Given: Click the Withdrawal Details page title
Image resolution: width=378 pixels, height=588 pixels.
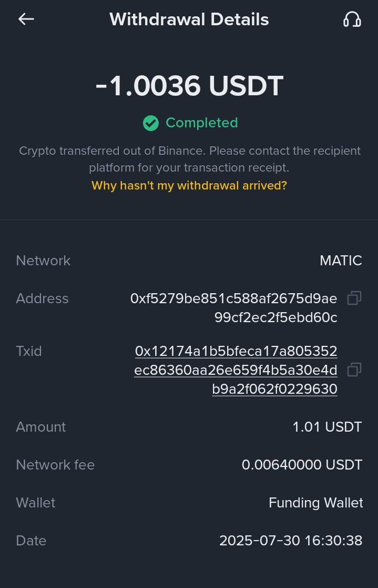Looking at the screenshot, I should (x=189, y=19).
